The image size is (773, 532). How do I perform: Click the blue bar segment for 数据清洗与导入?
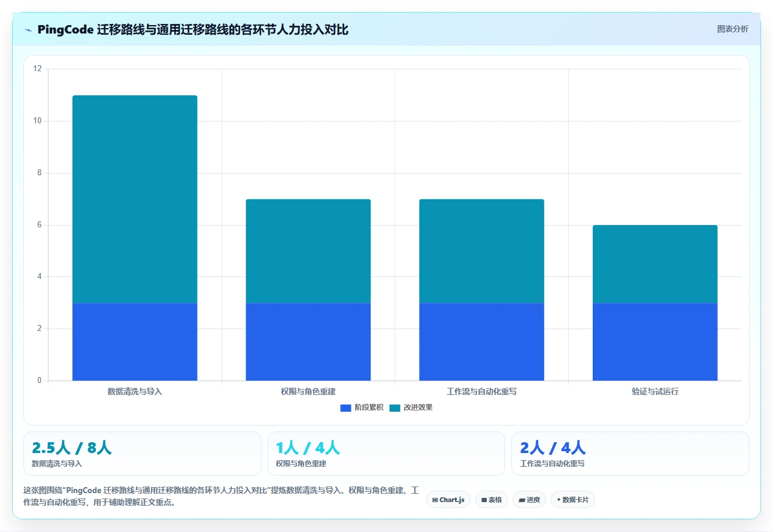pos(135,342)
